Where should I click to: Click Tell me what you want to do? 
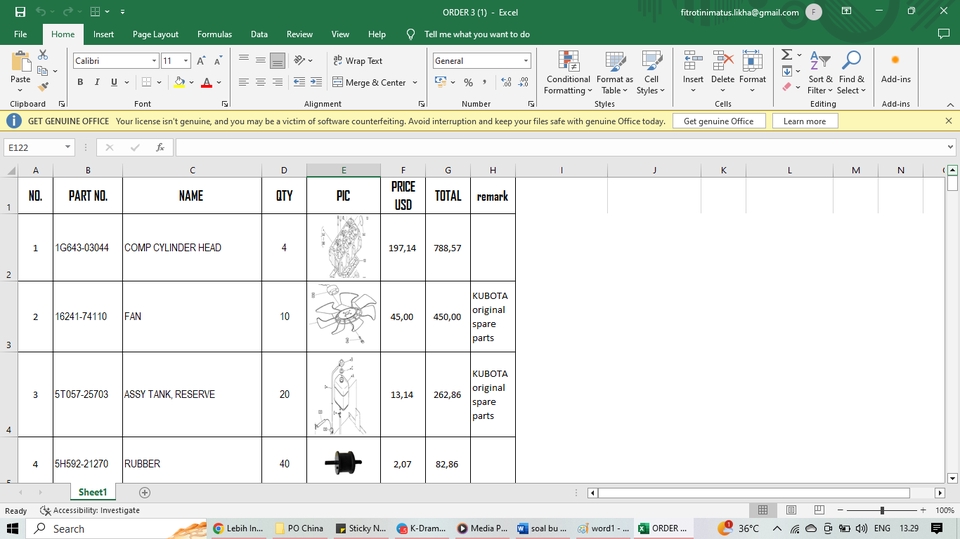477,34
